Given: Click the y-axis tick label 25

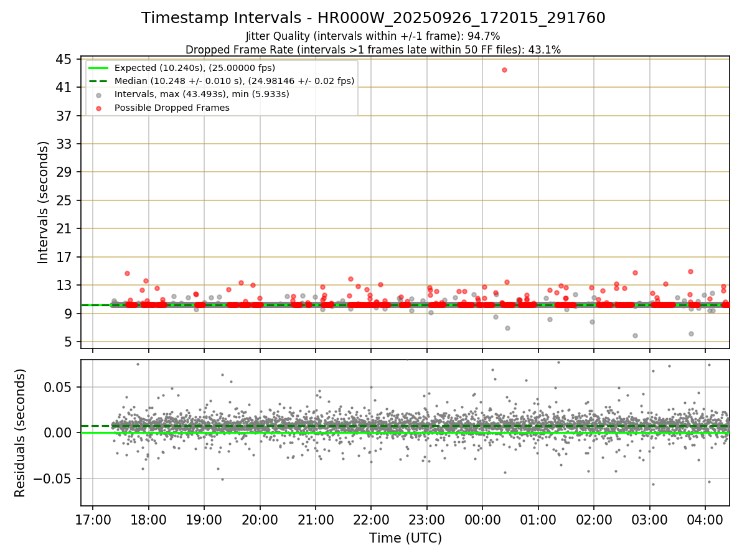Looking at the screenshot, I should 64,201.
